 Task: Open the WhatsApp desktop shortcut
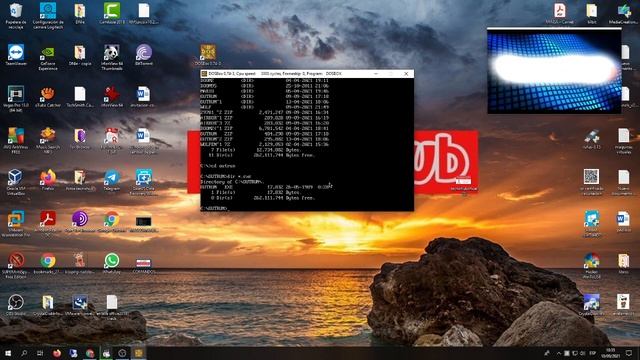coord(111,260)
